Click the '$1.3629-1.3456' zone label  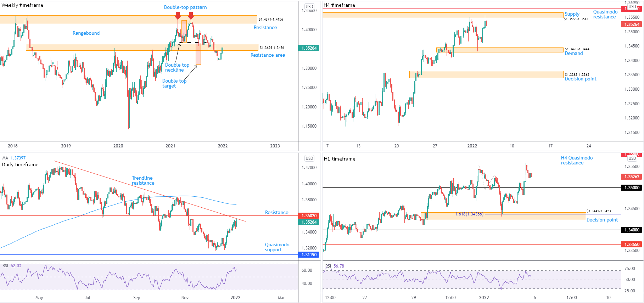272,47
